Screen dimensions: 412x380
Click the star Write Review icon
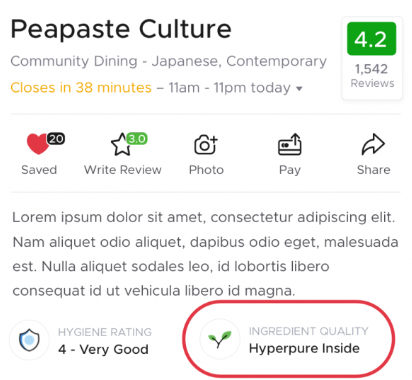click(121, 145)
